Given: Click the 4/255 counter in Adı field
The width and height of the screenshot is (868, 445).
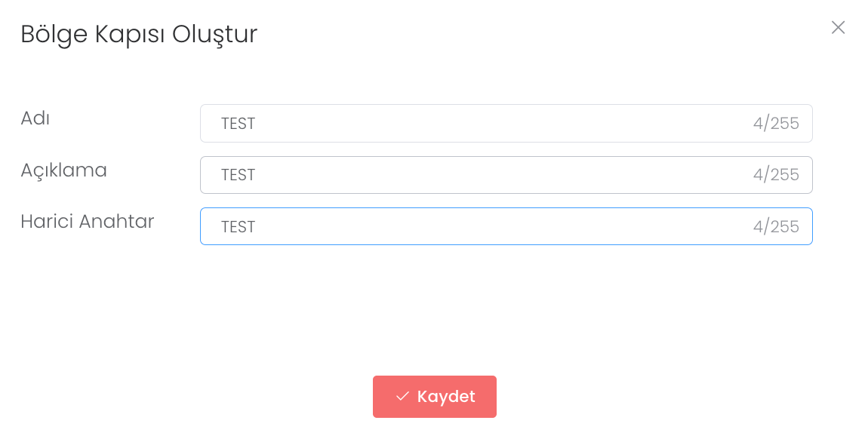Looking at the screenshot, I should tap(775, 124).
